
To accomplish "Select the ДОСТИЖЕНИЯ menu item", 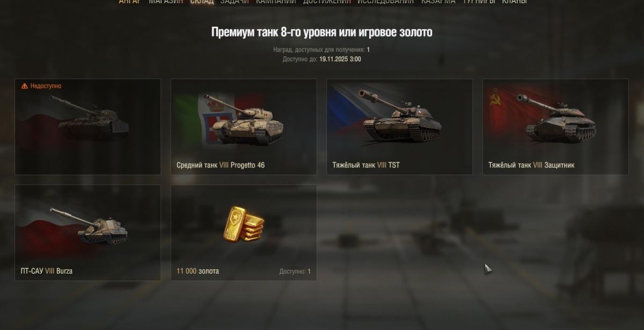I will pos(327,2).
